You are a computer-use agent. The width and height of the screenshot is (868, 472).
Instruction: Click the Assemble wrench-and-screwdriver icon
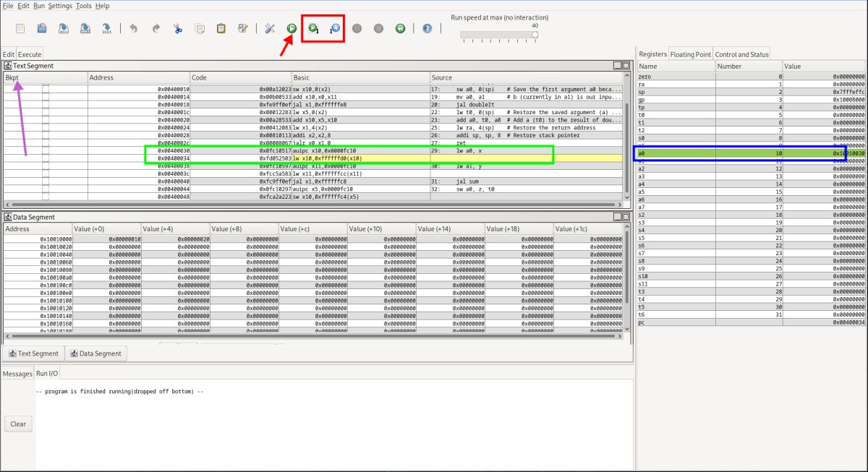coord(270,28)
